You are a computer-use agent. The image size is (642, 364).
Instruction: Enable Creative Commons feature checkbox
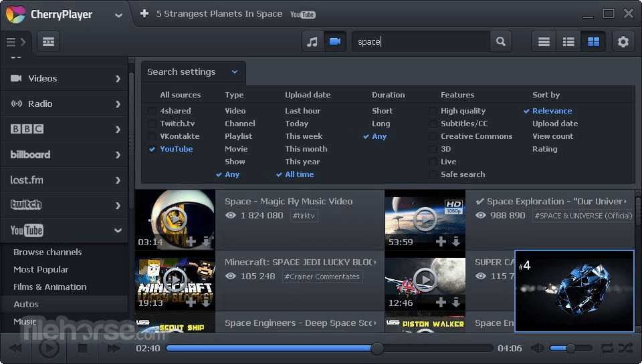coord(433,136)
